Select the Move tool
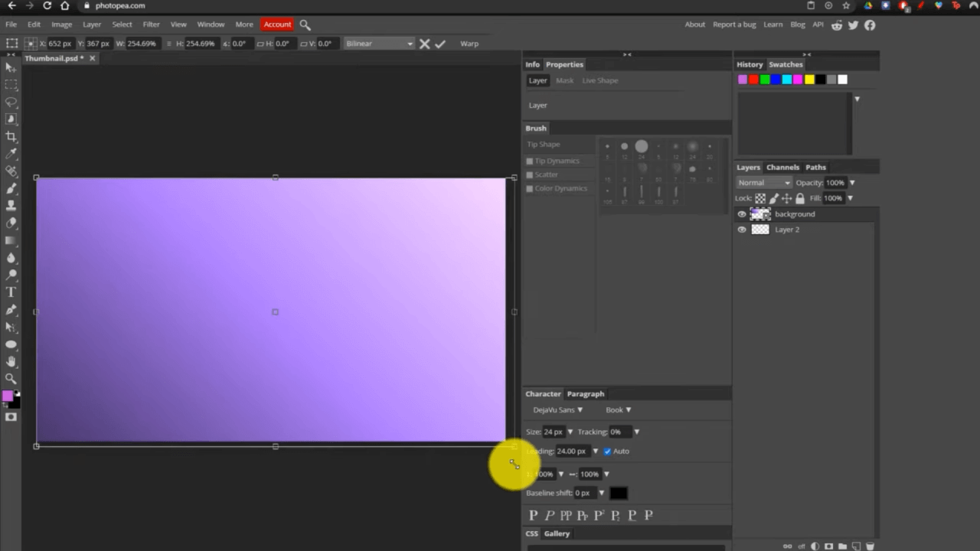Image resolution: width=980 pixels, height=551 pixels. pyautogui.click(x=11, y=68)
